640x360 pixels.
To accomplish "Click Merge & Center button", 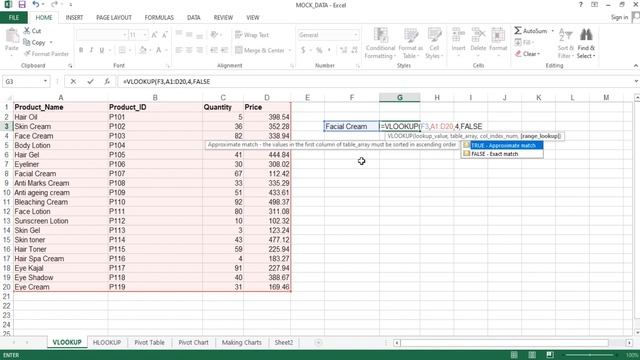I will 260,50.
